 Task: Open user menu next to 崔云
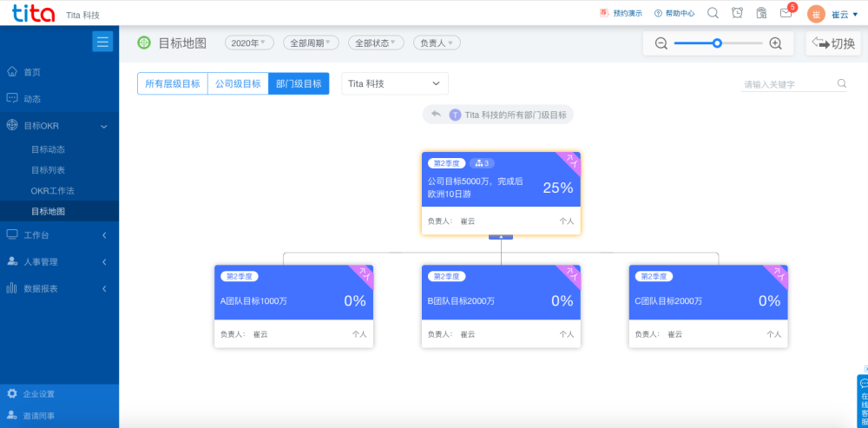pos(845,15)
